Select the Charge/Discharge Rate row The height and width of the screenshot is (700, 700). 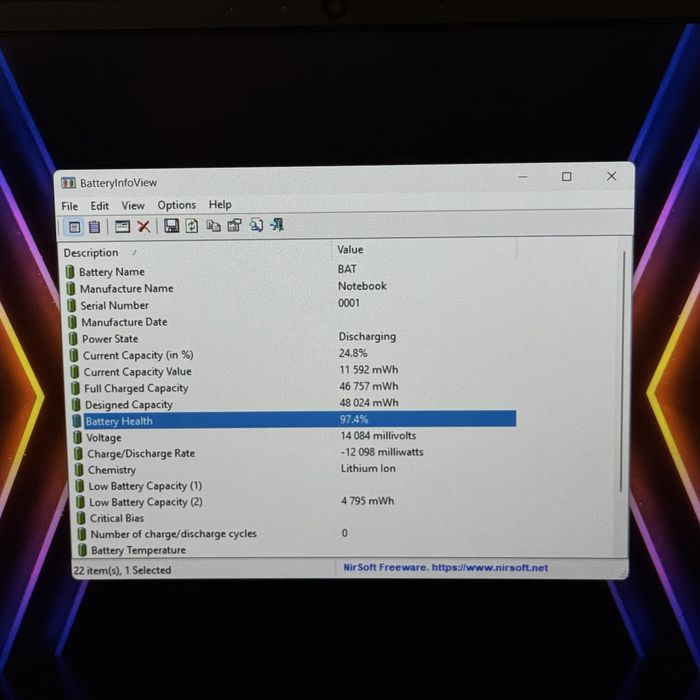[x=295, y=453]
